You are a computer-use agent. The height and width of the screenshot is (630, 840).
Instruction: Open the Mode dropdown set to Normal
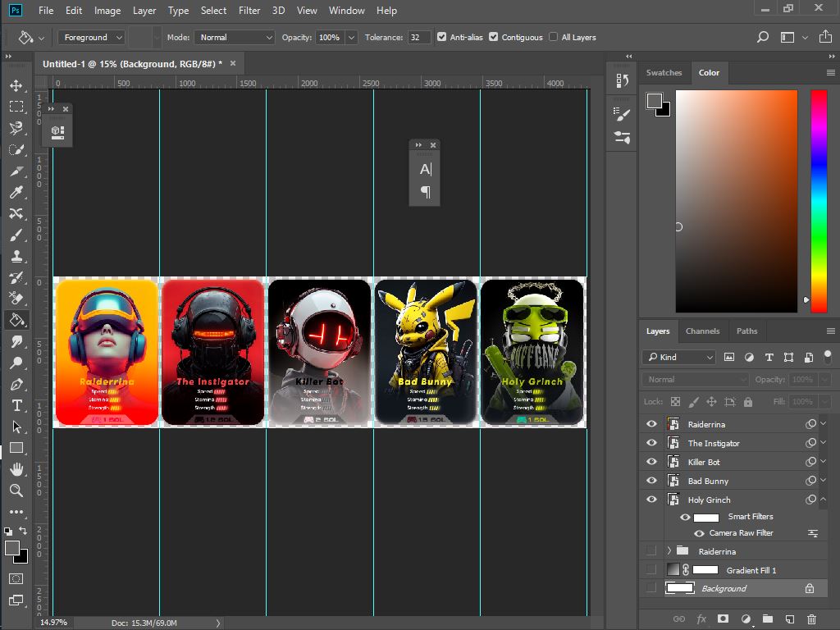pos(234,37)
